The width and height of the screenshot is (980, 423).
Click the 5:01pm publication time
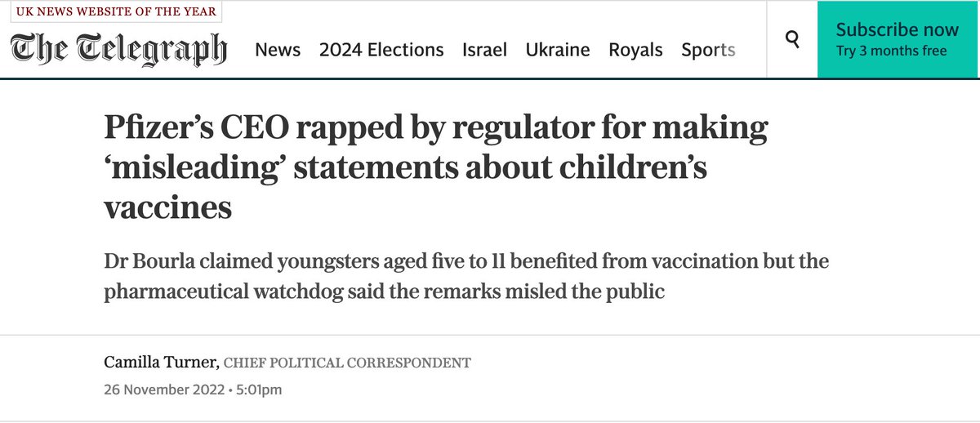click(258, 390)
